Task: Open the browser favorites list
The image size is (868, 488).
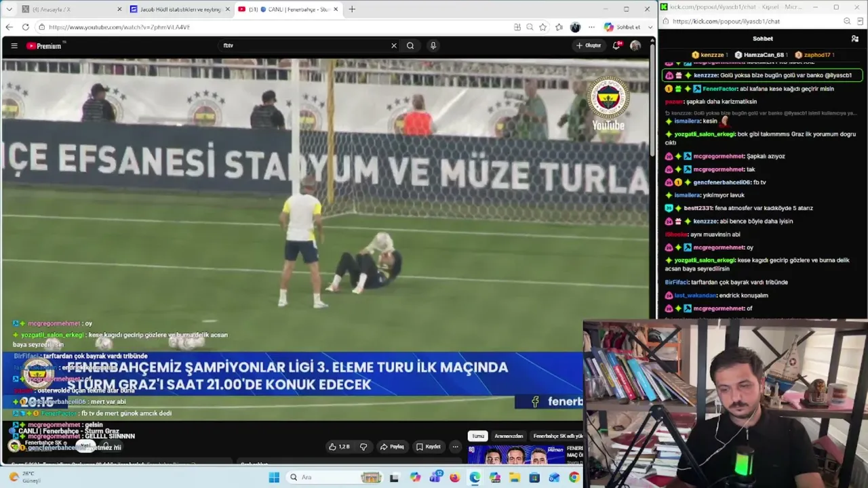Action: tap(559, 27)
